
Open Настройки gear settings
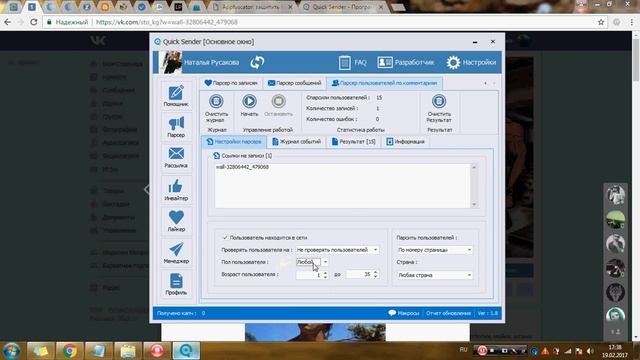click(471, 62)
